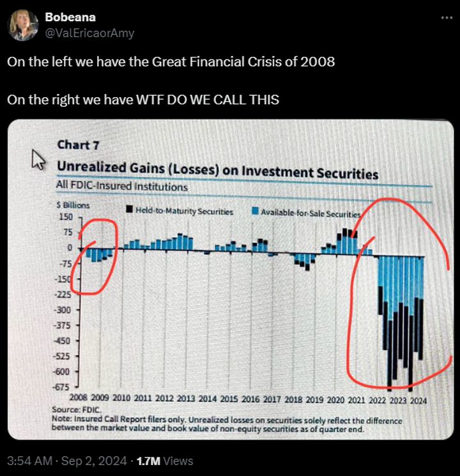The height and width of the screenshot is (476, 460).
Task: Click the 2008 x-axis year label
Action: (79, 397)
